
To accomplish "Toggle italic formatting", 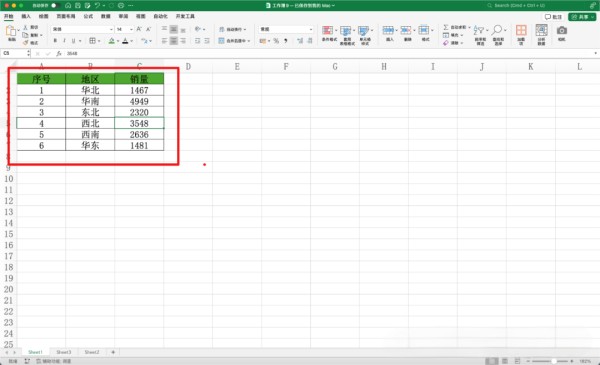I will 64,41.
